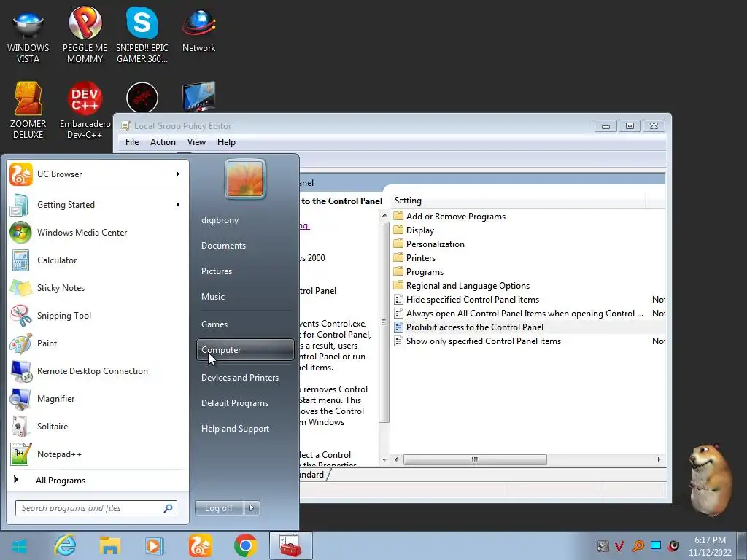Launch UC Browser from the Start menu
Image resolution: width=747 pixels, height=560 pixels.
coord(98,174)
